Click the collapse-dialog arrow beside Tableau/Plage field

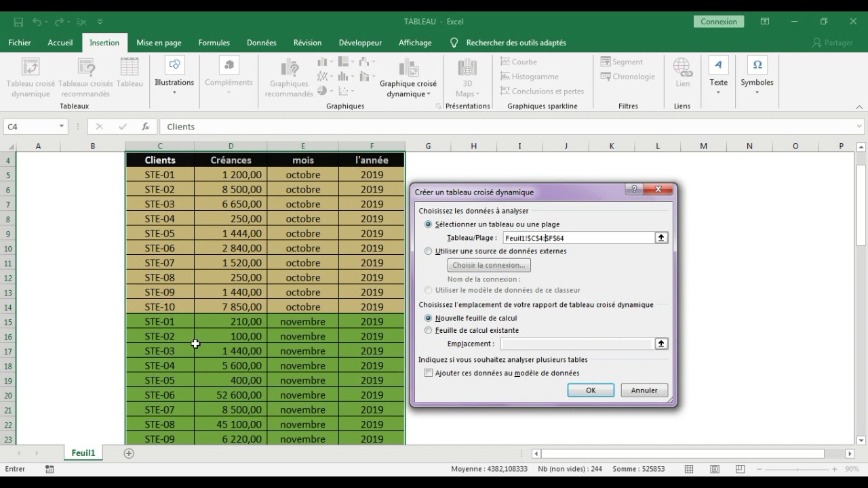[661, 238]
